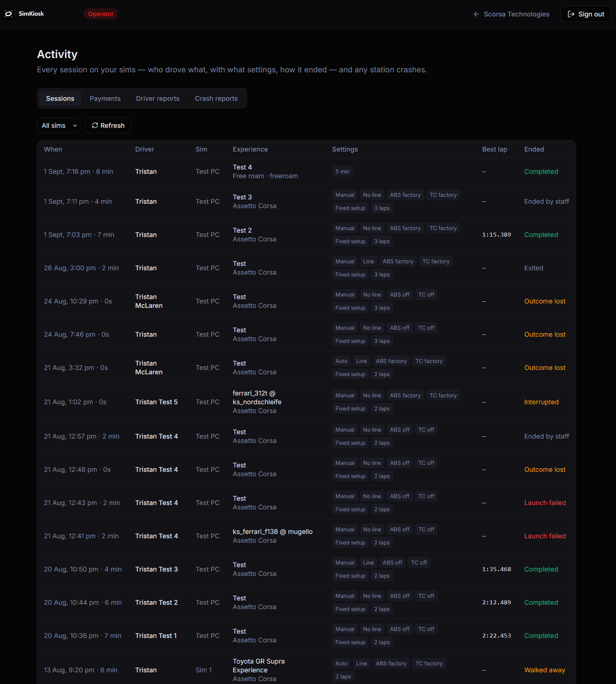This screenshot has height=684, width=616.
Task: Click best lap time 1:15.389
Action: pyautogui.click(x=497, y=235)
